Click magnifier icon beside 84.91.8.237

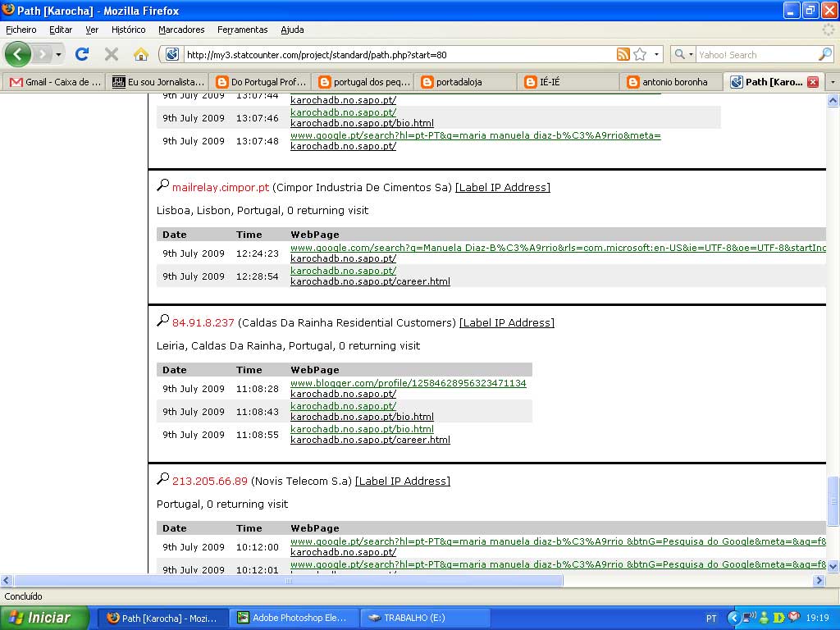pyautogui.click(x=163, y=321)
